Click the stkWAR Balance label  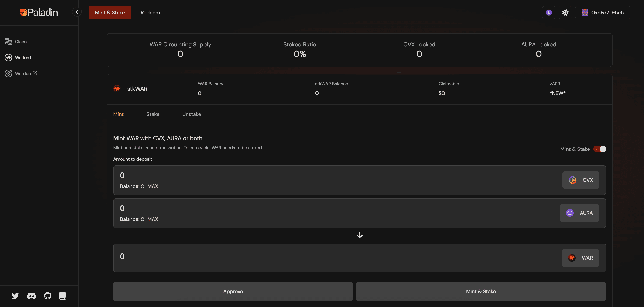(x=332, y=84)
